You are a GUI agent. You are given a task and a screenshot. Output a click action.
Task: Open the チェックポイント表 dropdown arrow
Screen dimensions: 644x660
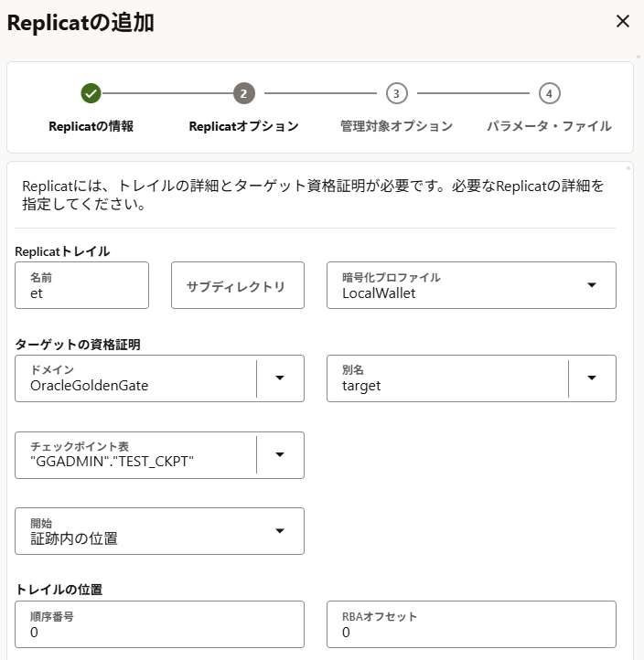[280, 454]
